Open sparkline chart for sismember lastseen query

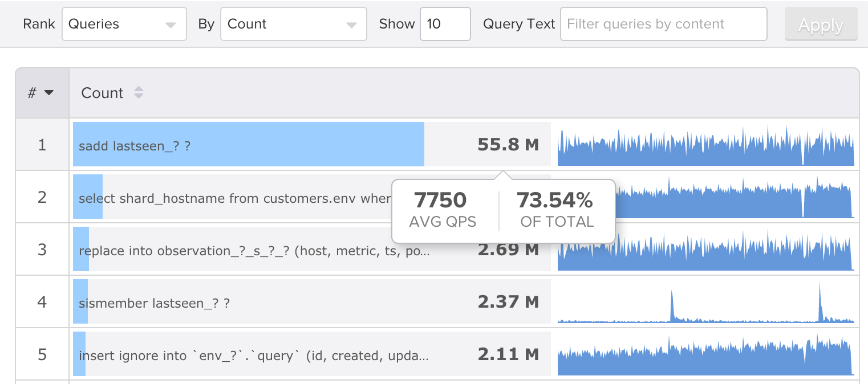point(706,302)
